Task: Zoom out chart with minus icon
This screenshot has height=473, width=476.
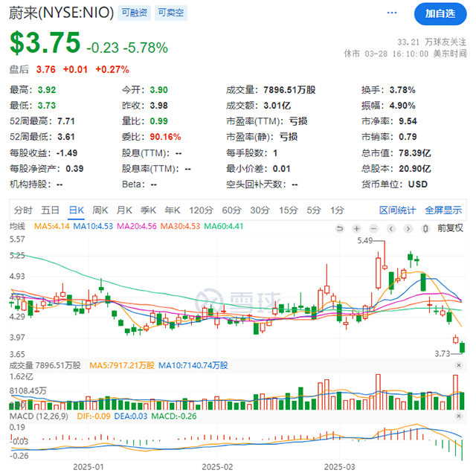Action: pyautogui.click(x=373, y=228)
